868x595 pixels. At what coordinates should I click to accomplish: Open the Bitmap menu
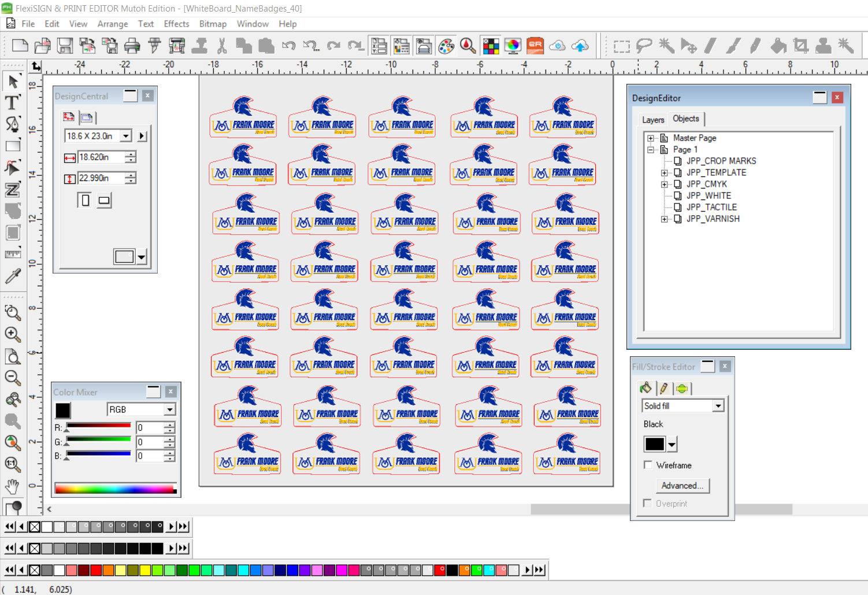(213, 24)
